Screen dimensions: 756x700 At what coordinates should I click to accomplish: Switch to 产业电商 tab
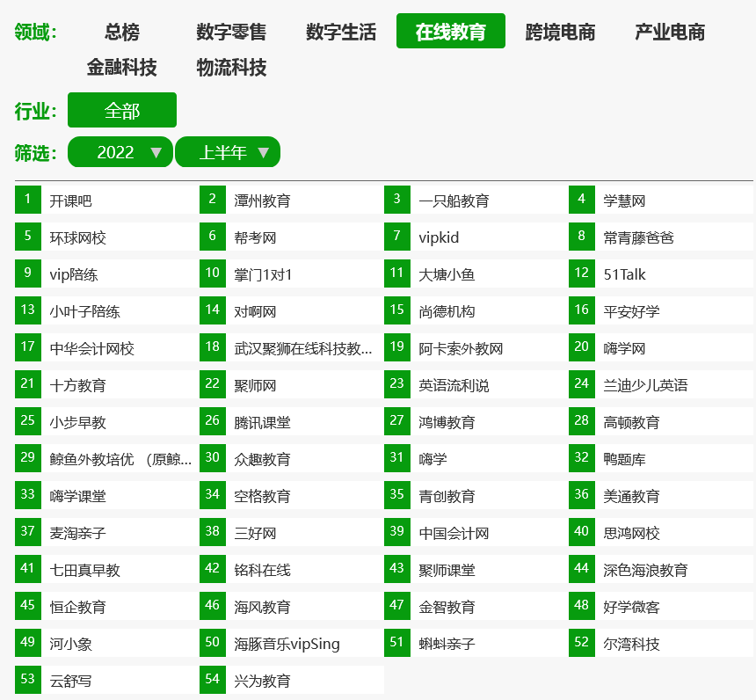(x=670, y=32)
